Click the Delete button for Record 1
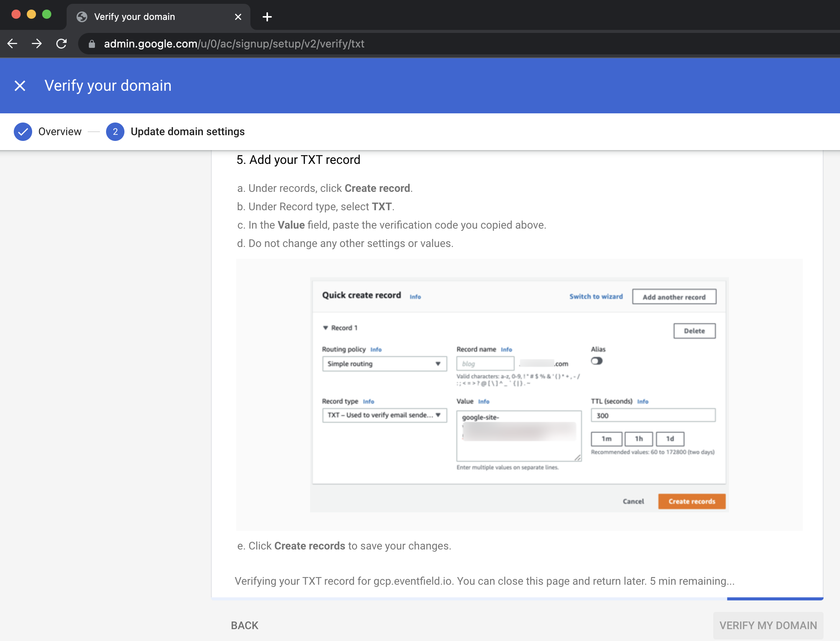This screenshot has height=641, width=840. click(695, 331)
